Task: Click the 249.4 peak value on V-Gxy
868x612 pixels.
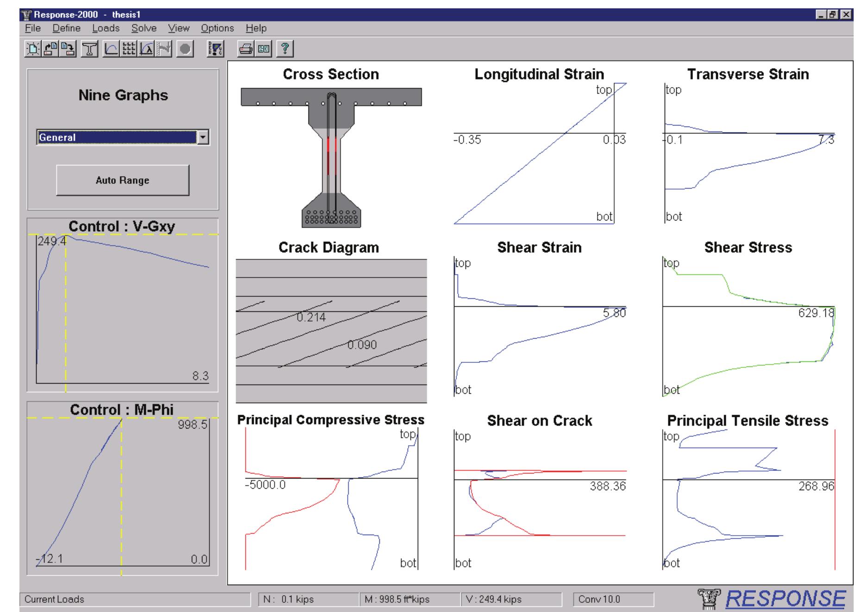Action: 52,241
